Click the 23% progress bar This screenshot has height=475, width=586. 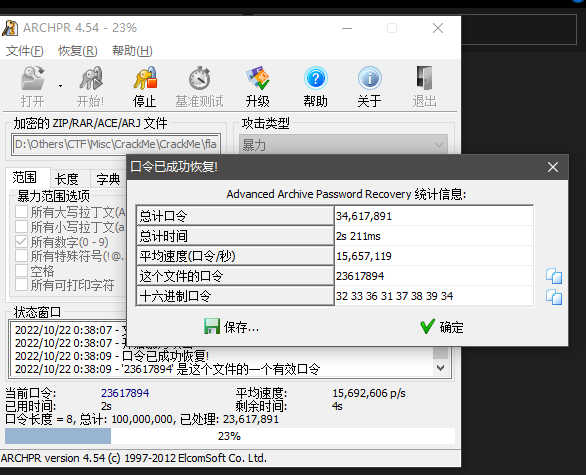(x=230, y=436)
